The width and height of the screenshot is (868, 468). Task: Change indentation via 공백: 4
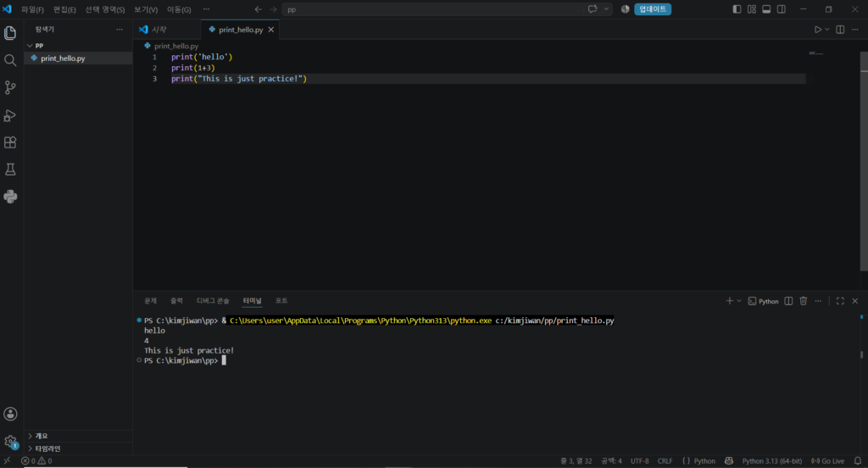point(611,461)
